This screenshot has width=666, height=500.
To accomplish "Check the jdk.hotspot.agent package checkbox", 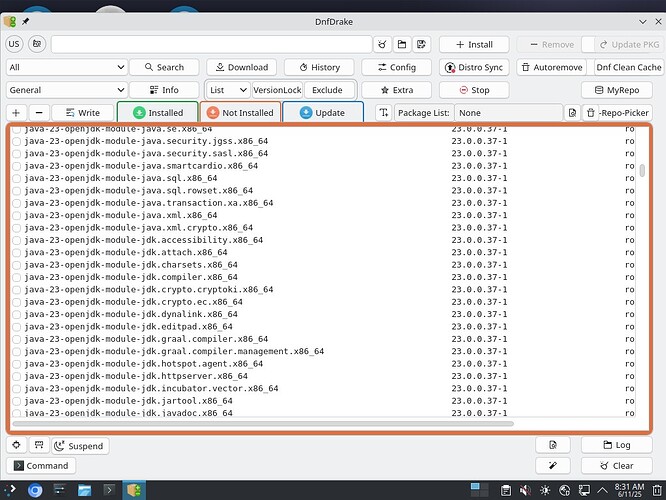I will (x=17, y=364).
